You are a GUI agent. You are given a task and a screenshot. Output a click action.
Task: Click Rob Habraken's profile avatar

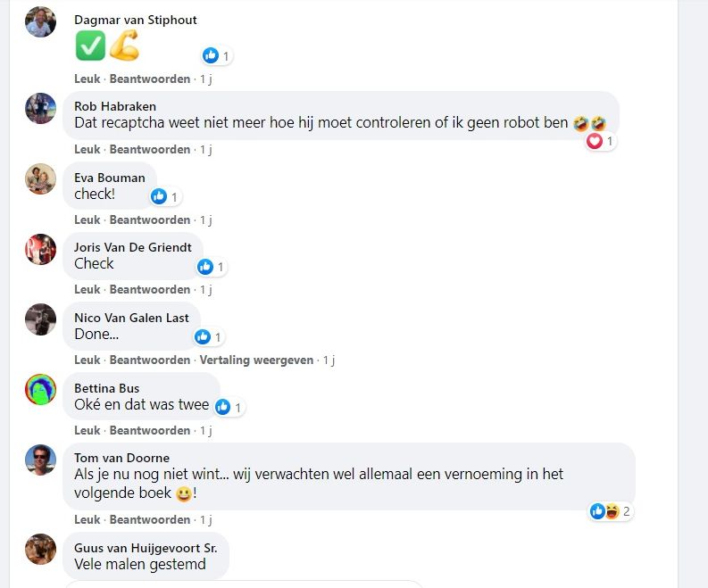(x=40, y=108)
